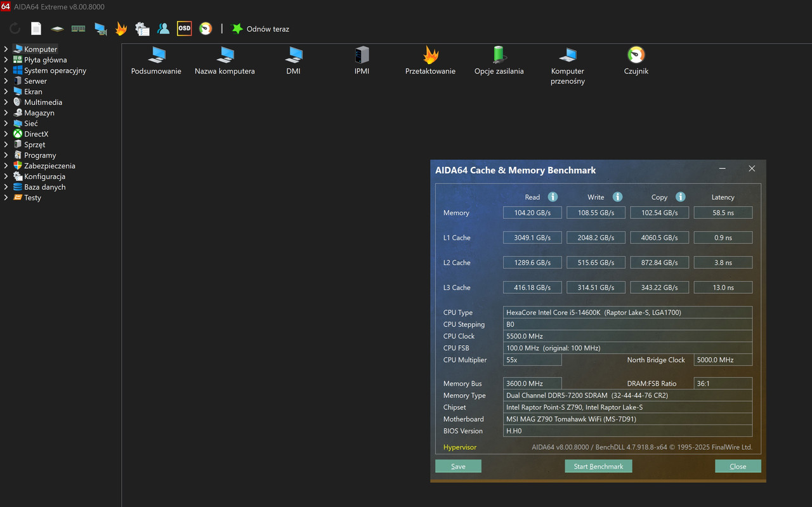Click the DRAM:FSB Ratio 36:1 value
The width and height of the screenshot is (812, 507).
coord(723,383)
